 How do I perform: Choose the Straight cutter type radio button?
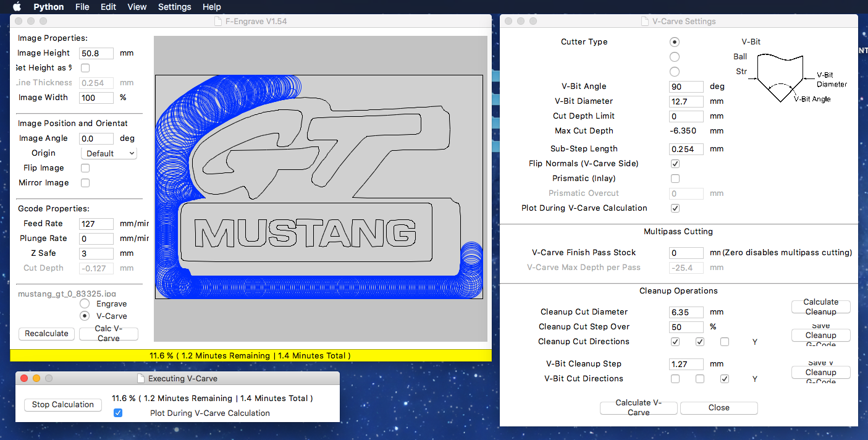tap(675, 72)
